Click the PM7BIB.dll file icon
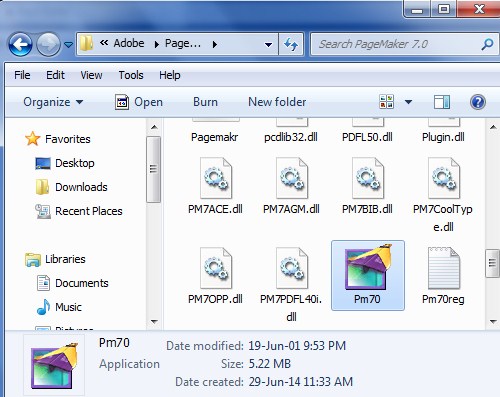The height and width of the screenshot is (397, 500). pyautogui.click(x=368, y=178)
